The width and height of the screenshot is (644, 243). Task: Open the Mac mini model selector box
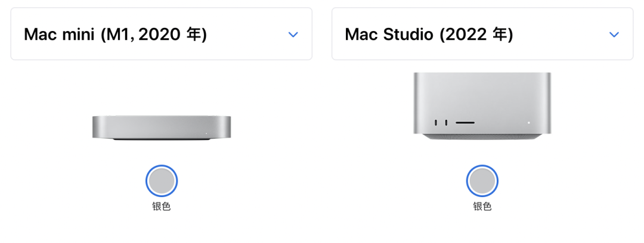(x=161, y=34)
